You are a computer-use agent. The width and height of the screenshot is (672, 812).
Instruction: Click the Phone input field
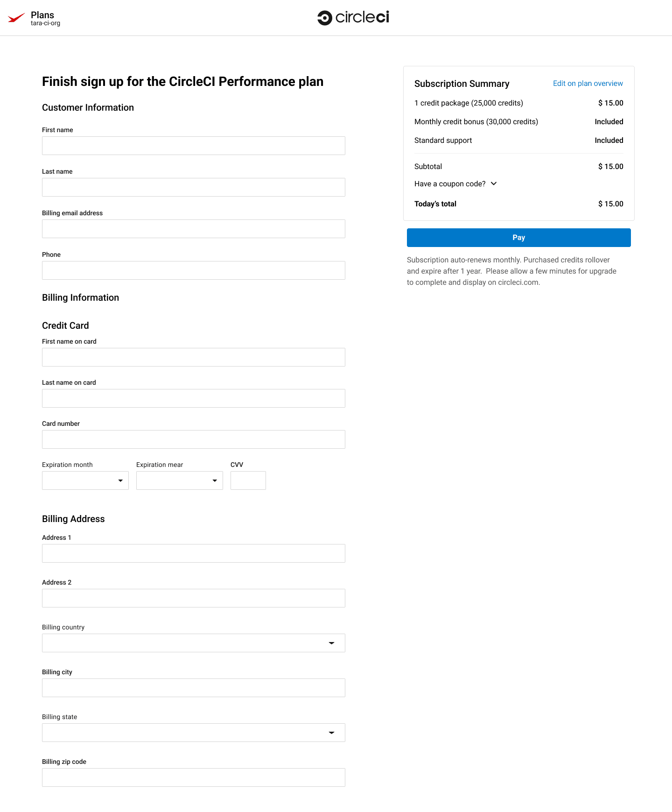click(194, 270)
